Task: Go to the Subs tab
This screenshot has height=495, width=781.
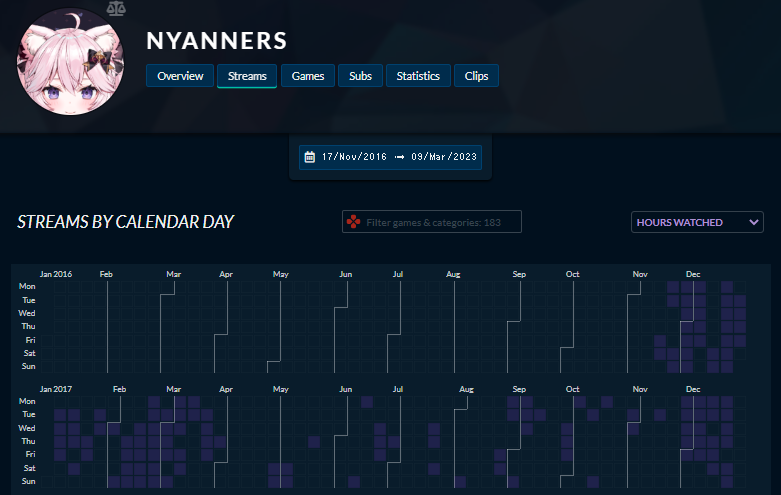Action: [360, 76]
